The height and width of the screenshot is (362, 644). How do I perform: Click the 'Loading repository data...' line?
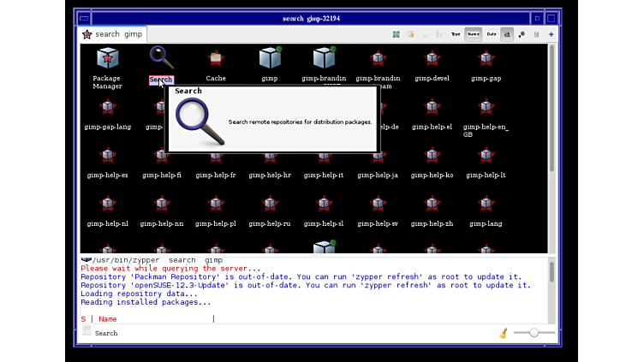click(139, 294)
